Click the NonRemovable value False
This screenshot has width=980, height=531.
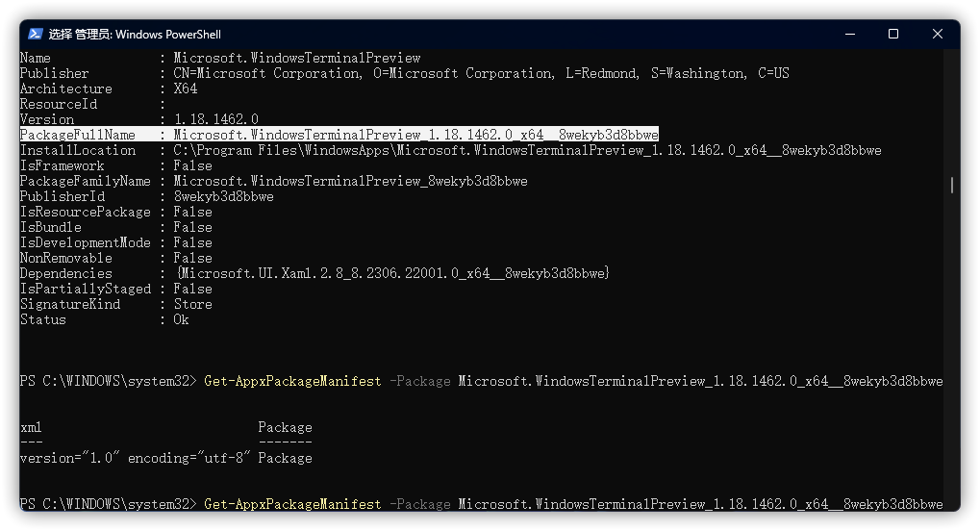click(192, 258)
